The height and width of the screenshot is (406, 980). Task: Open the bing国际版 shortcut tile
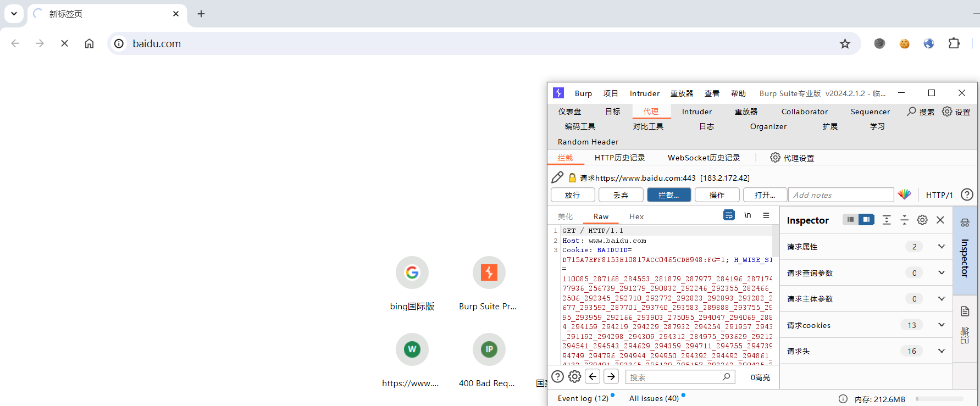tap(412, 283)
